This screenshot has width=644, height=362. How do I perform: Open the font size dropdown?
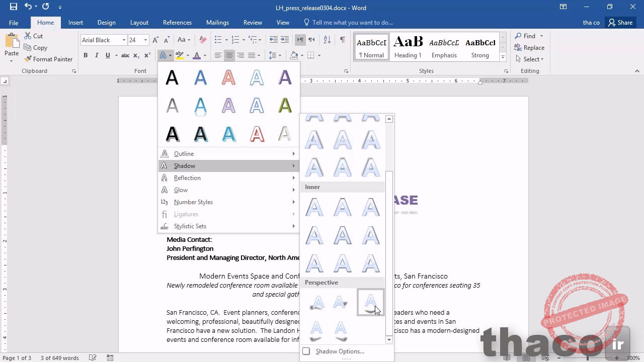[x=145, y=40]
